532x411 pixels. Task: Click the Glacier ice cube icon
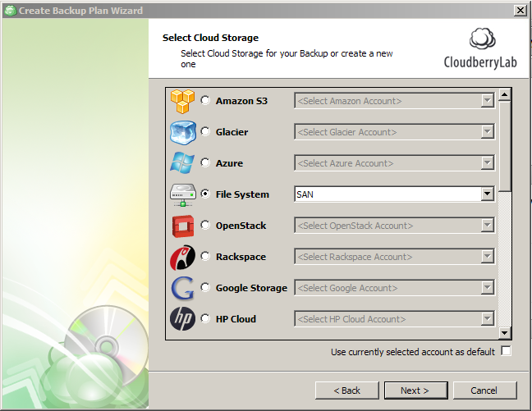point(183,132)
